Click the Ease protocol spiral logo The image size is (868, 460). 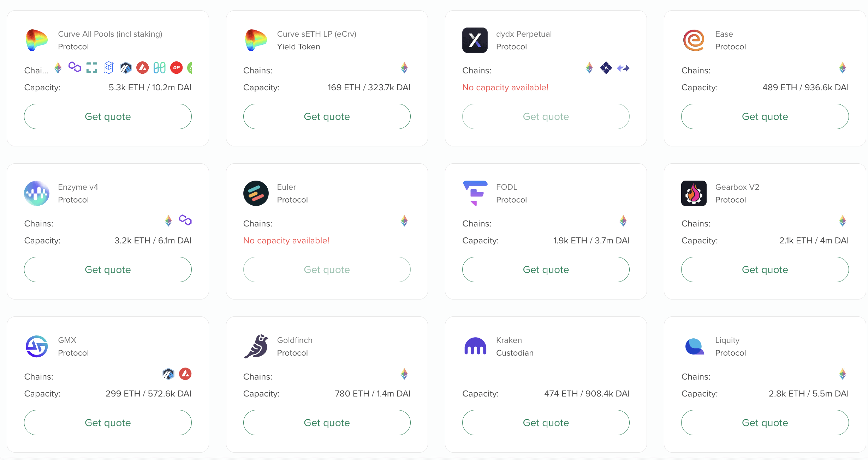point(694,40)
